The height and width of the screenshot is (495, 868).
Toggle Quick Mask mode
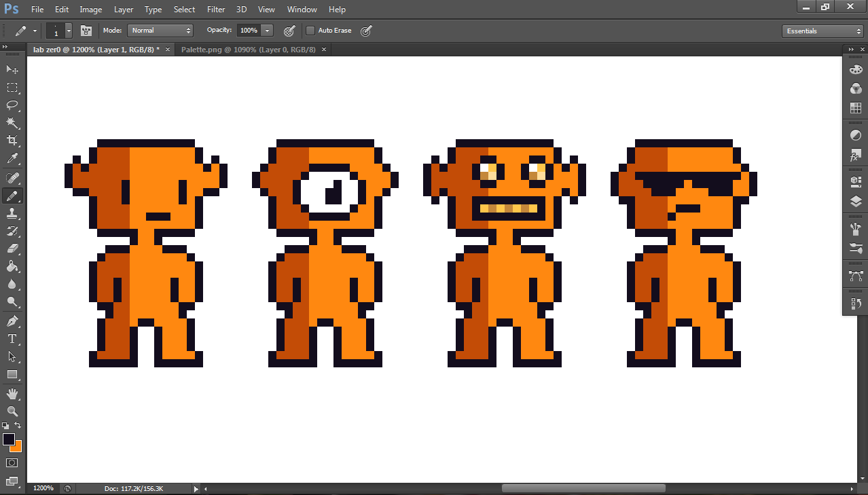pyautogui.click(x=12, y=462)
